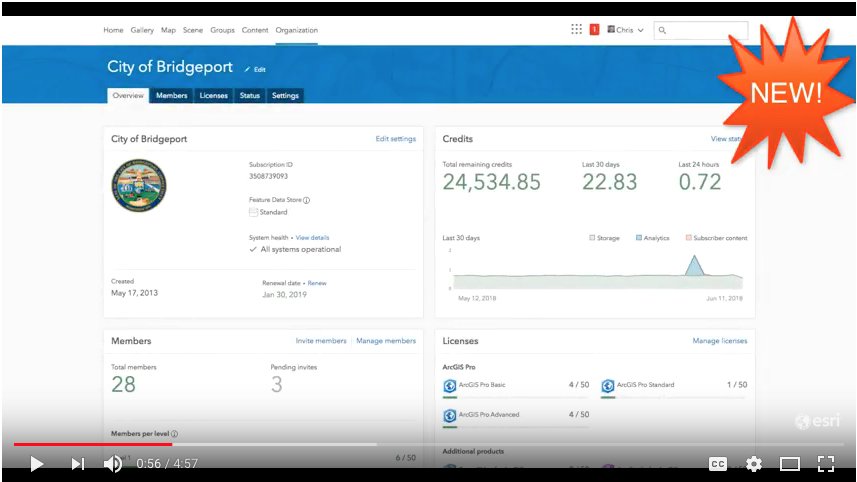
Task: Toggle Storage legend in credits chart
Action: click(604, 238)
